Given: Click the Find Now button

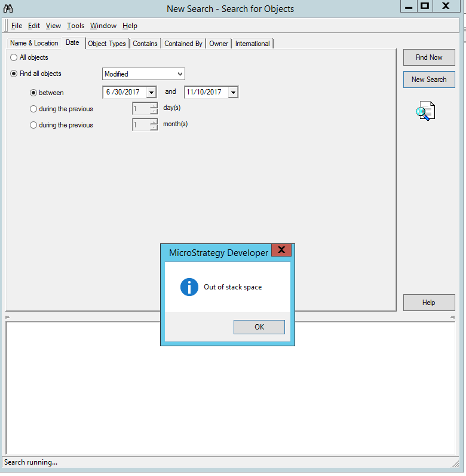Looking at the screenshot, I should [x=429, y=57].
